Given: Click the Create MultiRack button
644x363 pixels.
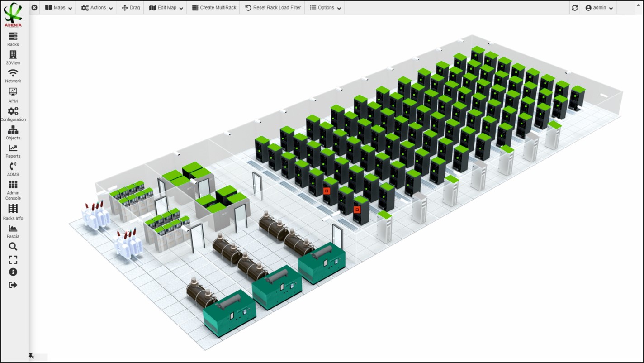Looking at the screenshot, I should pos(214,8).
